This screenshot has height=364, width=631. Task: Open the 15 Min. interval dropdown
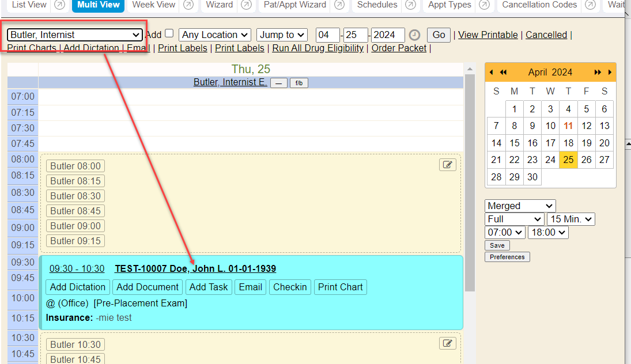570,219
